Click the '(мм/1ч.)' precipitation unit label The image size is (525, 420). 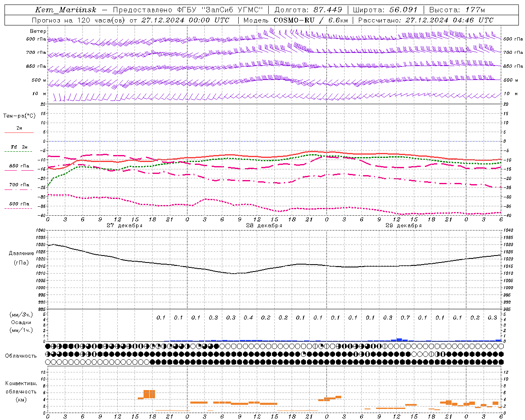(21, 330)
